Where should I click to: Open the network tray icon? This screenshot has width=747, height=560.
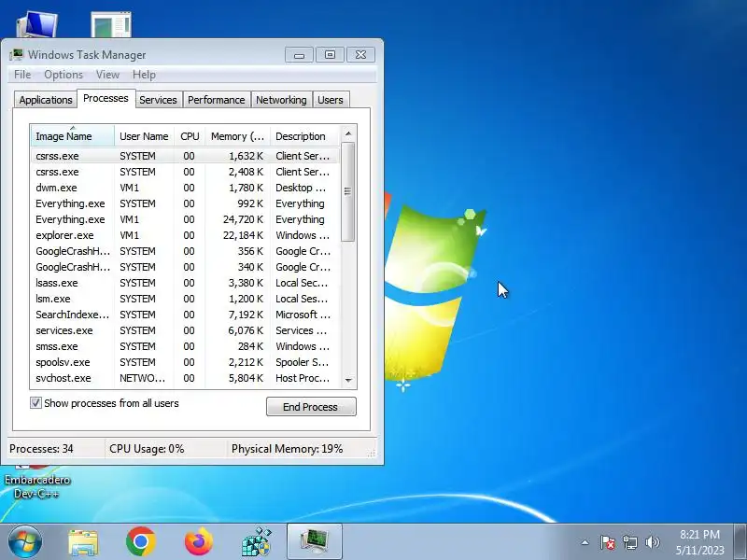click(629, 542)
